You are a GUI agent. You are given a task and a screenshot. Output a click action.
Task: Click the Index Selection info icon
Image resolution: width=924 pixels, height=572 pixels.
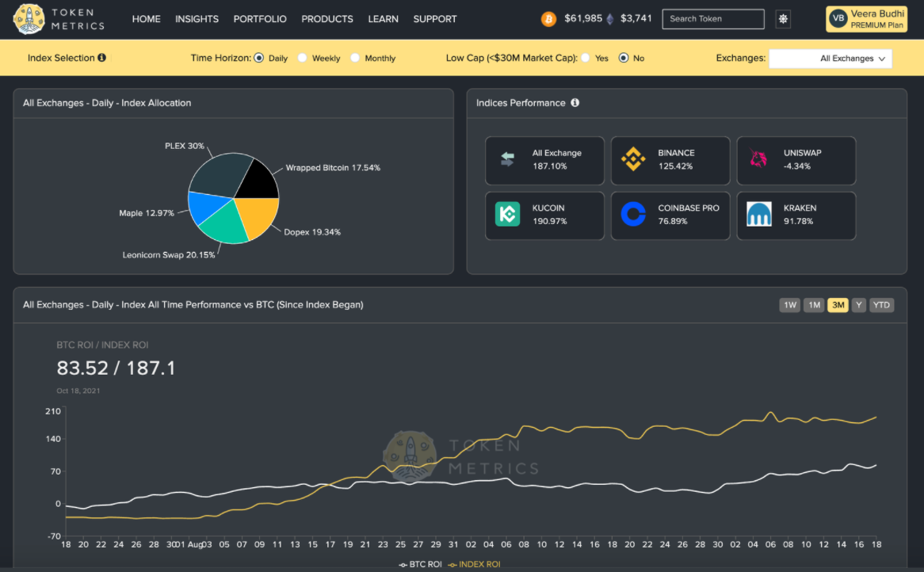(x=102, y=58)
